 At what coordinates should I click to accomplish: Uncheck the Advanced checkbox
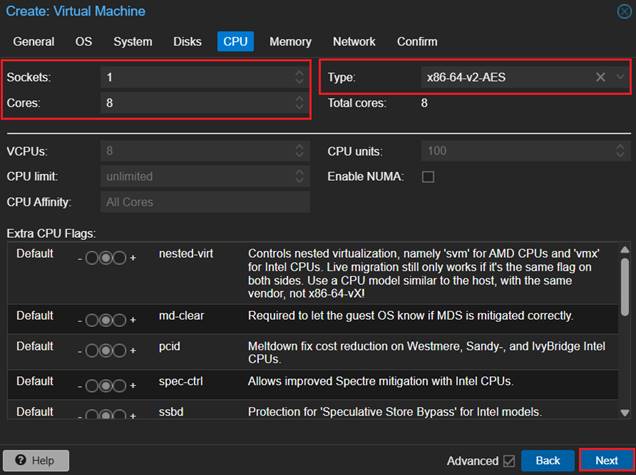[511, 461]
